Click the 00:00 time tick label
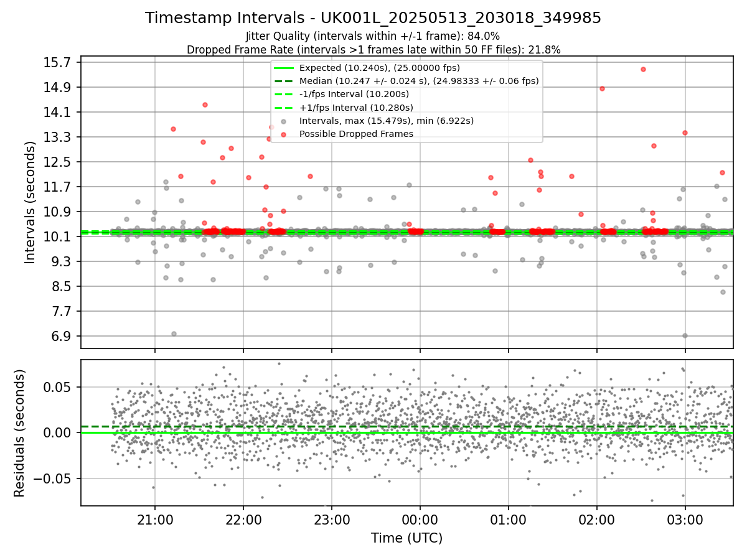Screen dimensions: 747x560 coord(420,519)
